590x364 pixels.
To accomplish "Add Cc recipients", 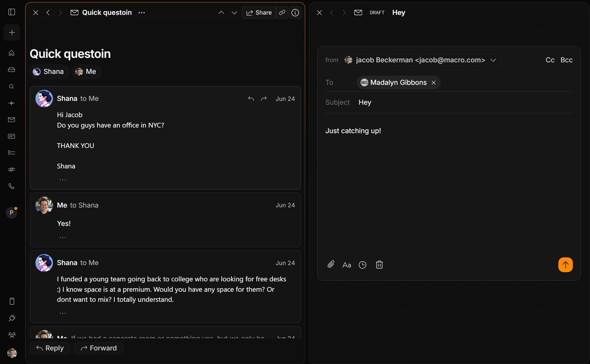I will (x=550, y=60).
